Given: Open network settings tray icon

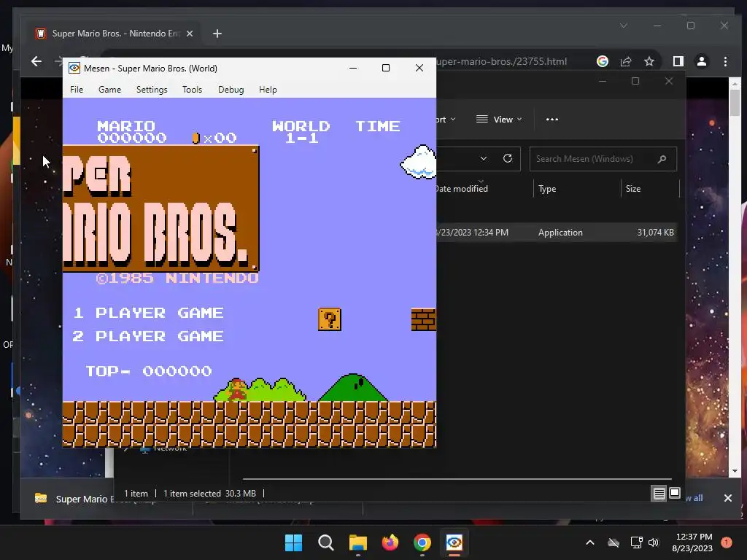Looking at the screenshot, I should click(636, 542).
